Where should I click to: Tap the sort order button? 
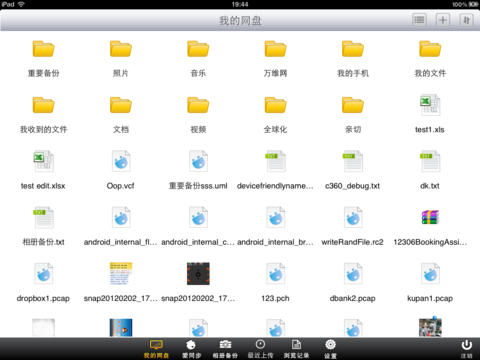click(x=466, y=20)
